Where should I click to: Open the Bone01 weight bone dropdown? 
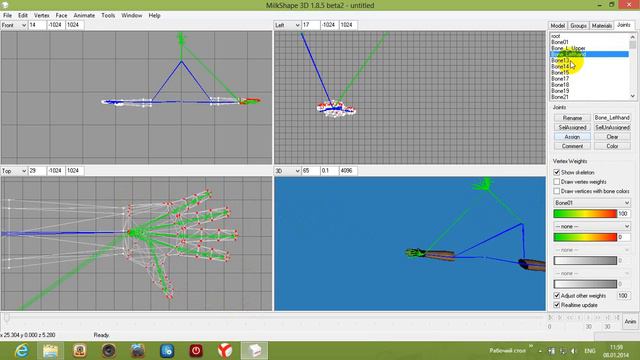point(592,203)
